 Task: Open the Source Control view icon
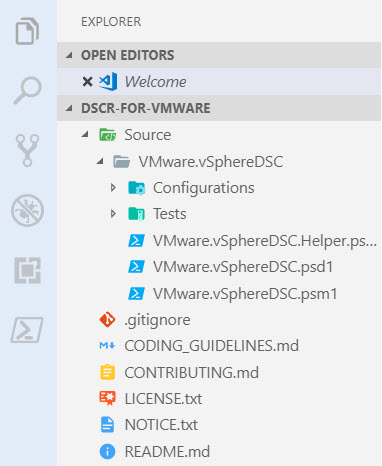27,150
